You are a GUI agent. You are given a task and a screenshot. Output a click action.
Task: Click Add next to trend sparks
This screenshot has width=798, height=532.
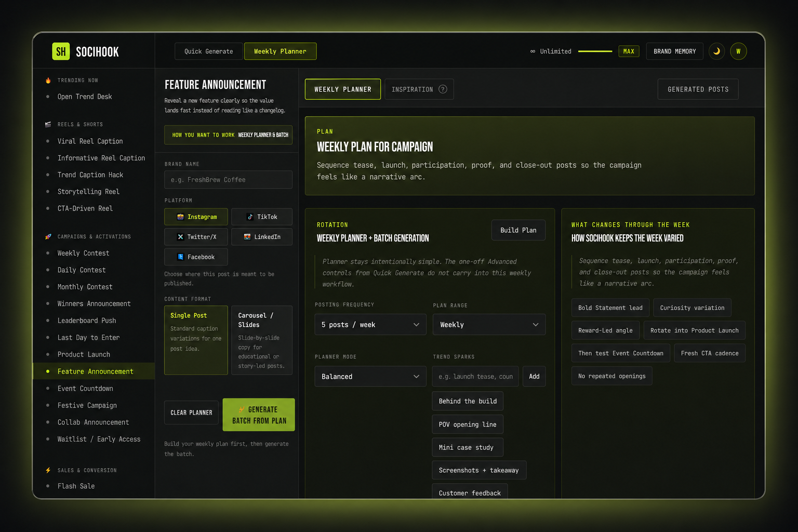click(x=534, y=377)
